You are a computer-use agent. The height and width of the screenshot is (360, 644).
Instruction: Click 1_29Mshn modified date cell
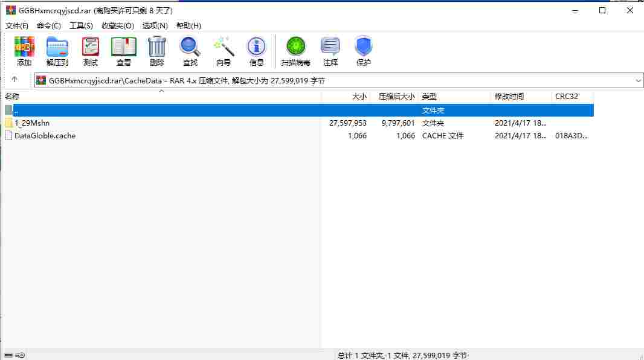(x=520, y=123)
